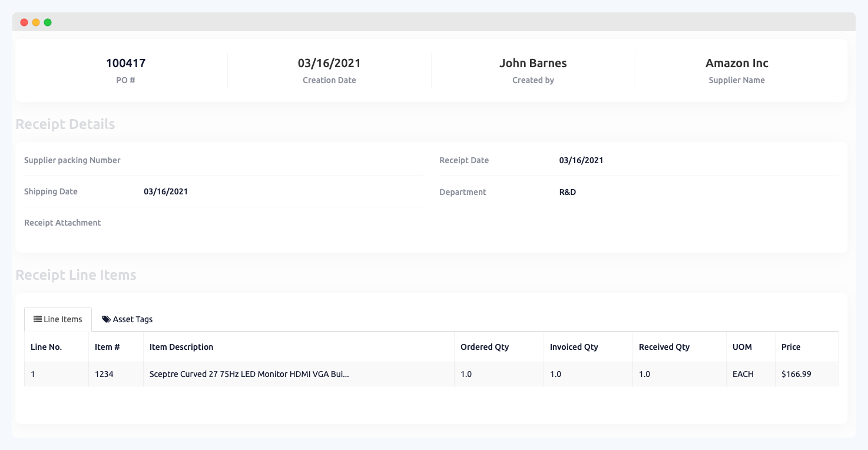This screenshot has height=450, width=868.
Task: Click the Receipt Attachment field
Action: pyautogui.click(x=62, y=223)
